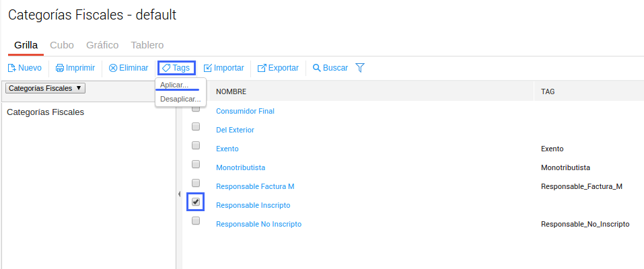
Task: Click the Nuevo new-record icon
Action: [11, 68]
